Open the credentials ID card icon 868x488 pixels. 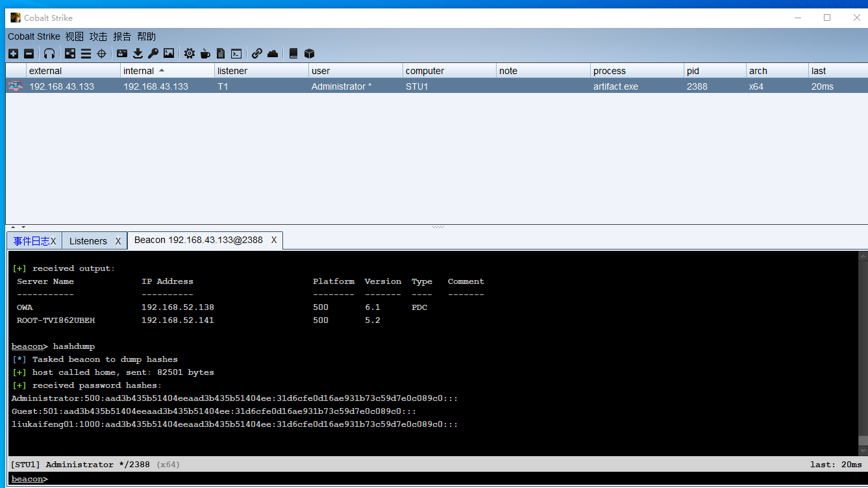[x=122, y=53]
